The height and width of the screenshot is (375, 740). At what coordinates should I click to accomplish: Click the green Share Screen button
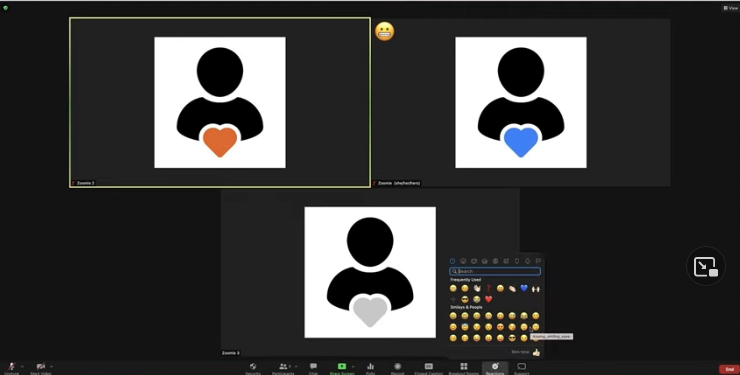(342, 367)
